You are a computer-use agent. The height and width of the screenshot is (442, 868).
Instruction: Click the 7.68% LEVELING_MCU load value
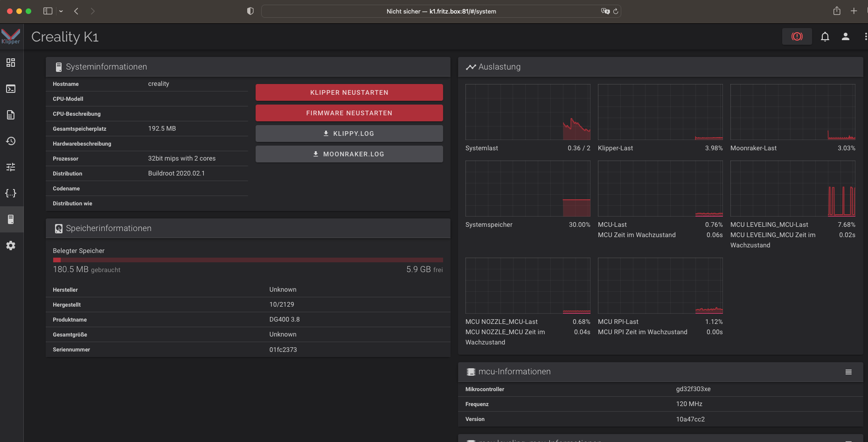pyautogui.click(x=846, y=225)
